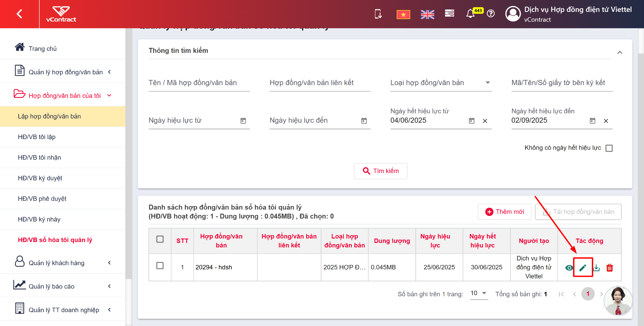Open mobile app download icon
This screenshot has height=326, width=644.
coord(378,14)
